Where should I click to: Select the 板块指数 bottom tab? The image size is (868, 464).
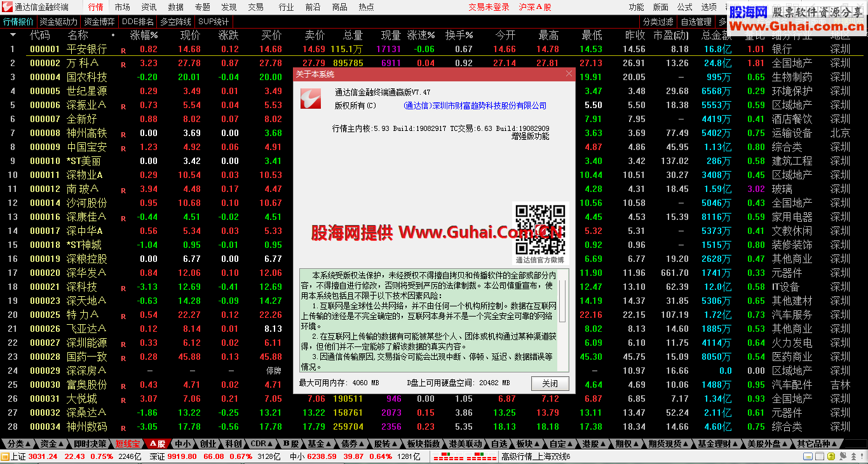point(423,444)
